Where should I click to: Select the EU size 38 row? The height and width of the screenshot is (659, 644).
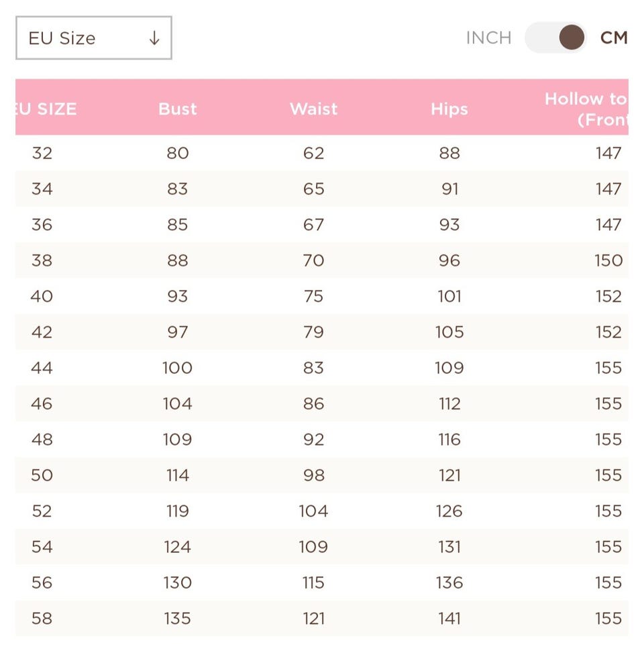[x=42, y=260]
